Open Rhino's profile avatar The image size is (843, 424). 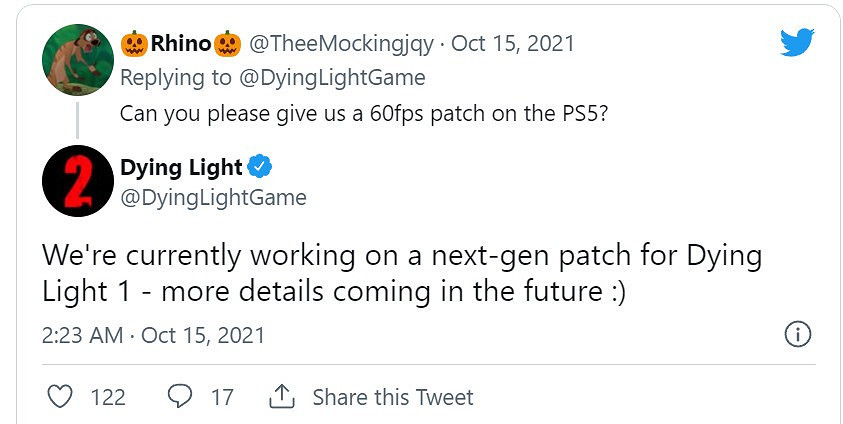[77, 59]
